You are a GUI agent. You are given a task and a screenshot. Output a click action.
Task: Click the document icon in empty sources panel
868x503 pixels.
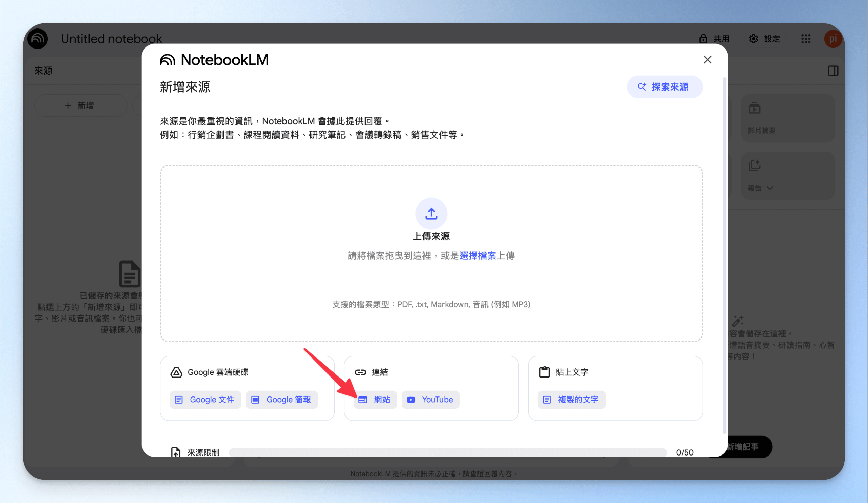(130, 274)
